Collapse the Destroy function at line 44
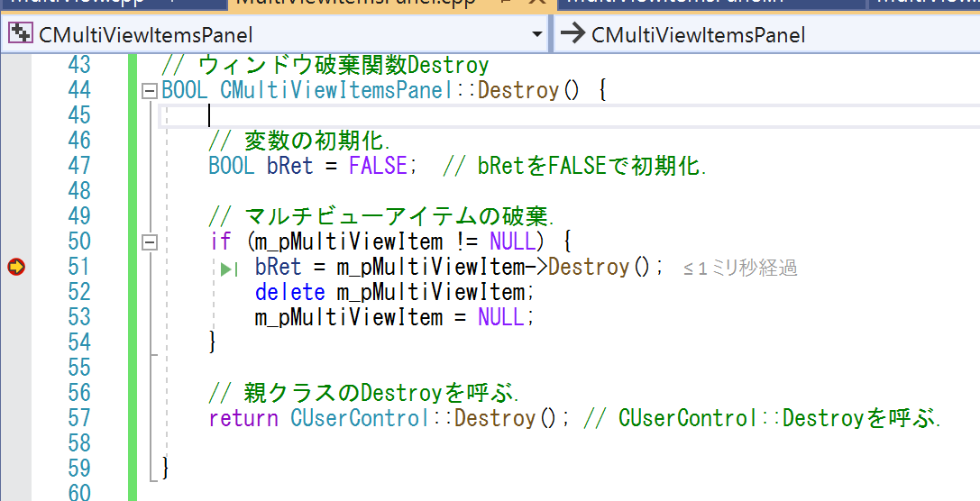This screenshot has width=980, height=501. tap(150, 92)
